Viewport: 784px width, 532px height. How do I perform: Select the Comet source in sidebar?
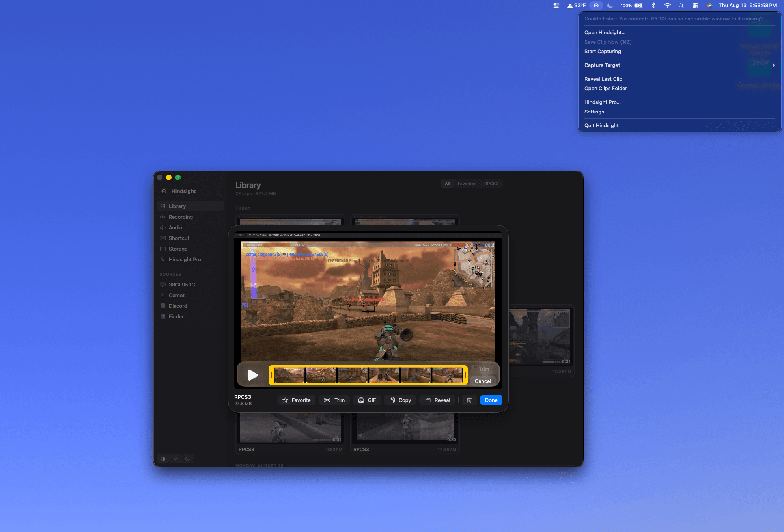[x=190, y=295]
